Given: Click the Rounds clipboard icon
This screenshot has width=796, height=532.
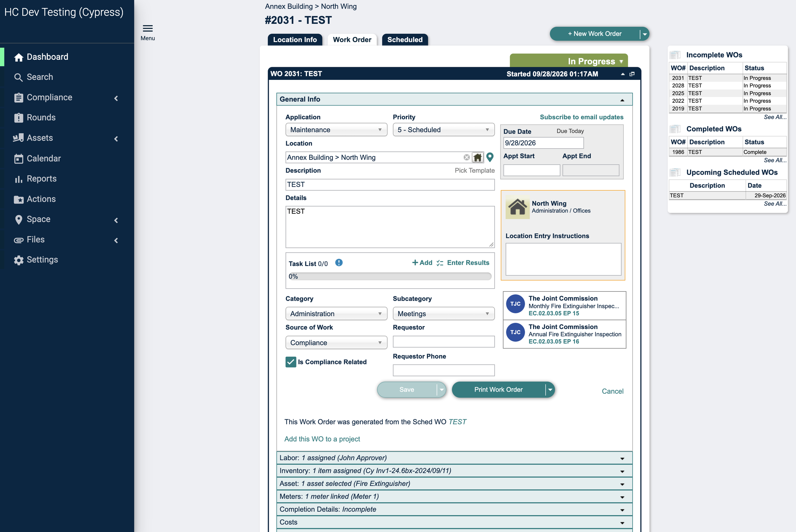Looking at the screenshot, I should tap(19, 118).
